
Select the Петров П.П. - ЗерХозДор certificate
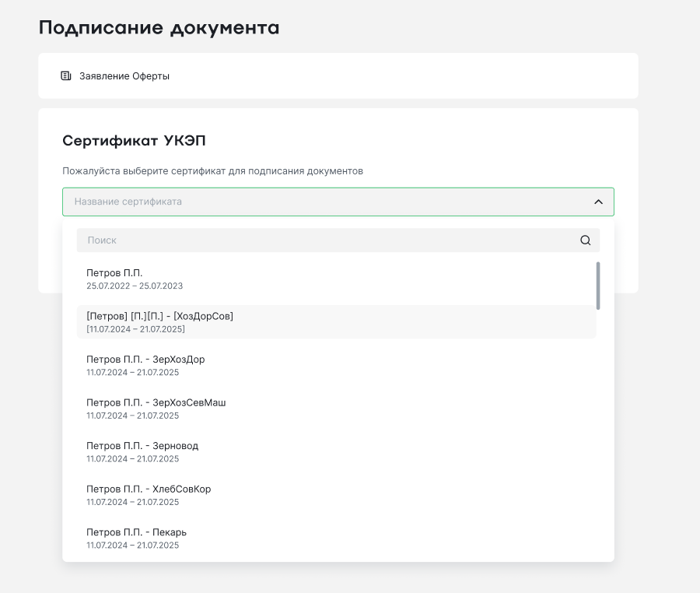[145, 360]
